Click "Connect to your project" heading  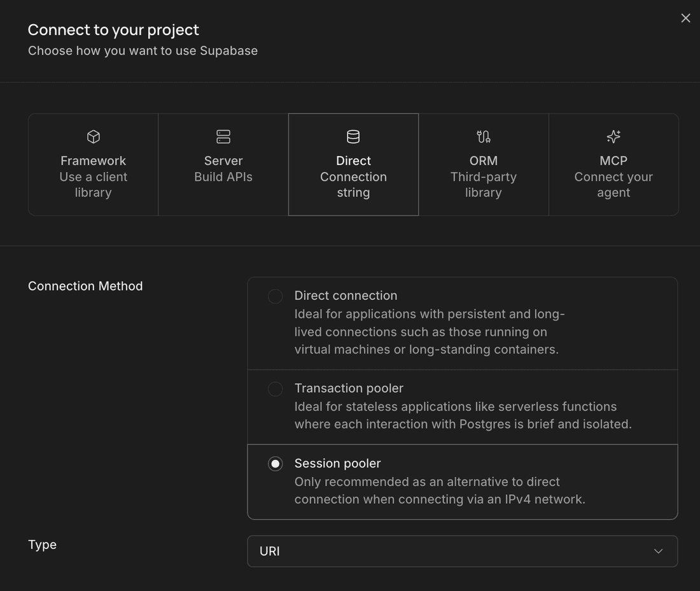pyautogui.click(x=113, y=30)
